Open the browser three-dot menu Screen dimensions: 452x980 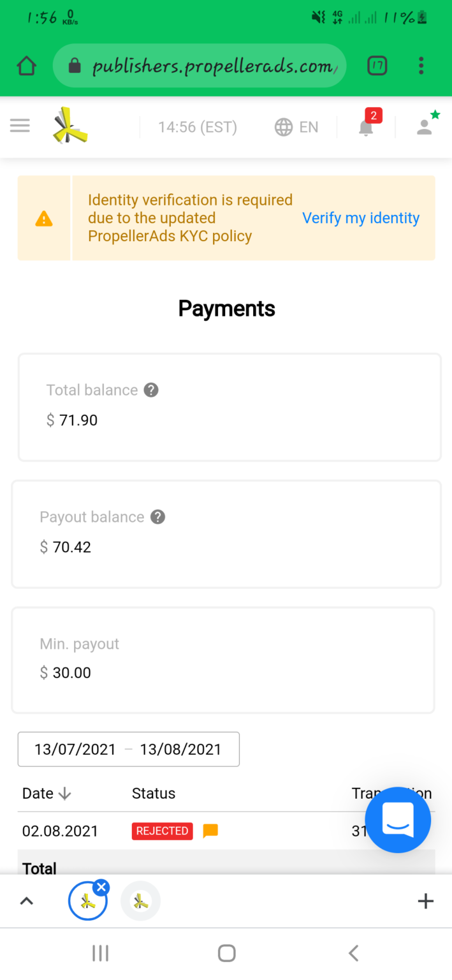[421, 66]
